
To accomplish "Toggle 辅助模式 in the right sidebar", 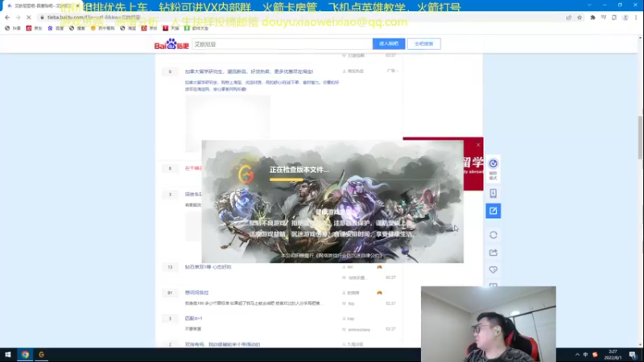I will [x=493, y=169].
